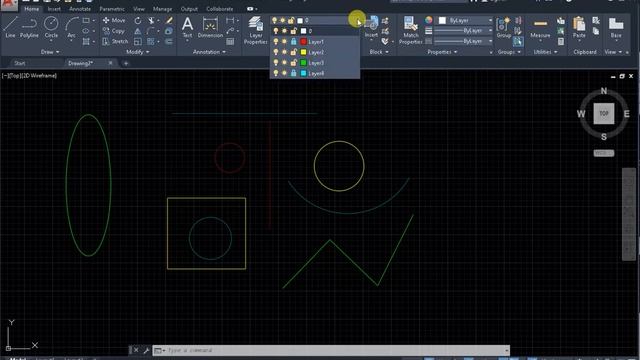Open the Output ribbon tab
This screenshot has height=360, width=640.
click(x=189, y=9)
